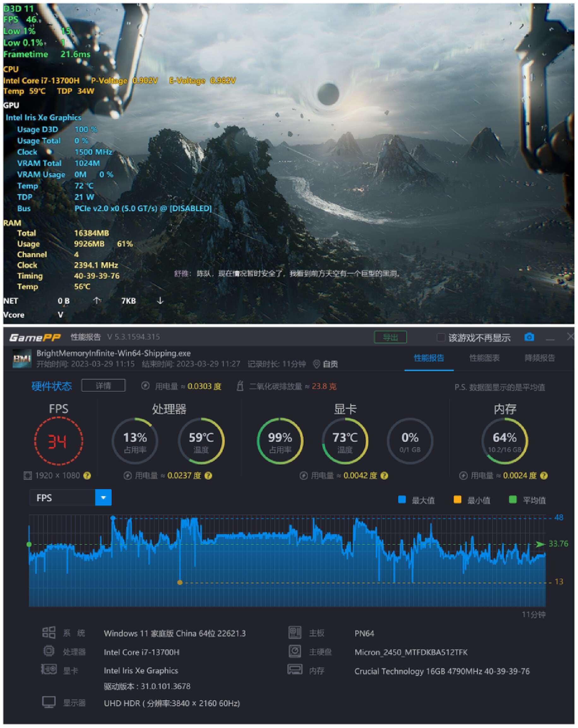The width and height of the screenshot is (578, 728).
Task: Open the help icon after 0.0237 度
Action: pyautogui.click(x=208, y=476)
